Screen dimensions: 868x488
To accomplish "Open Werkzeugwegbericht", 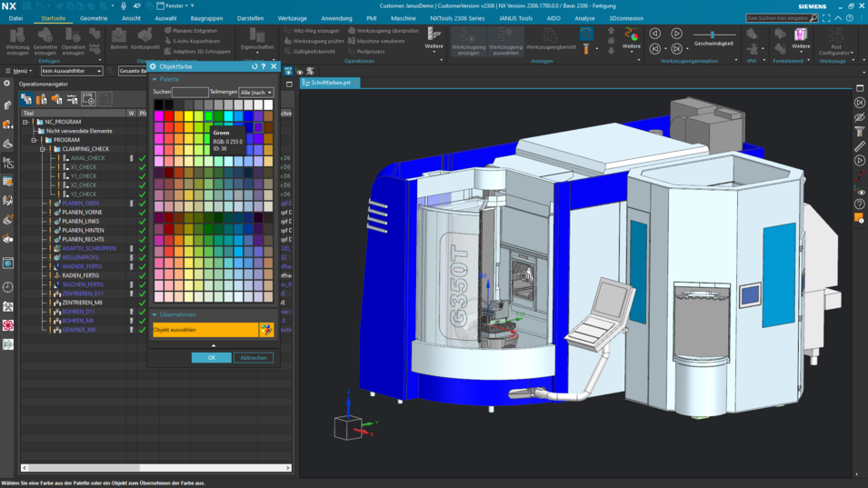I will (551, 39).
